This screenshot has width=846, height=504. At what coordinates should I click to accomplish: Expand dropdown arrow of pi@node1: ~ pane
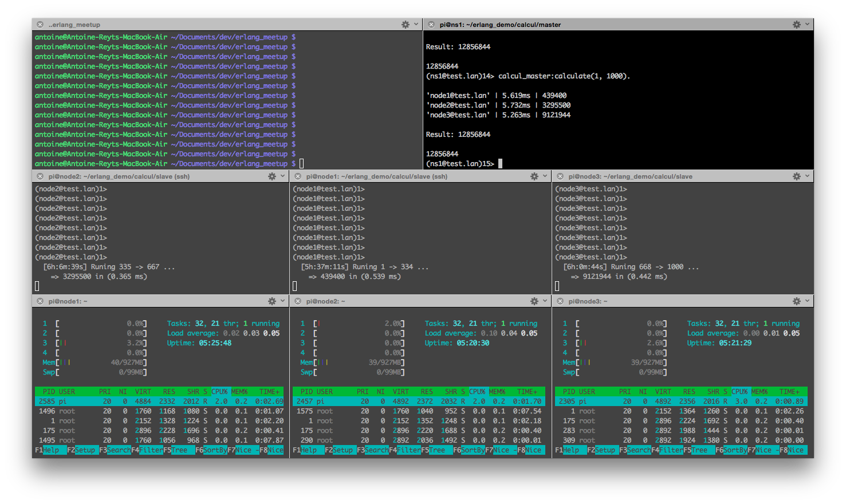click(283, 301)
